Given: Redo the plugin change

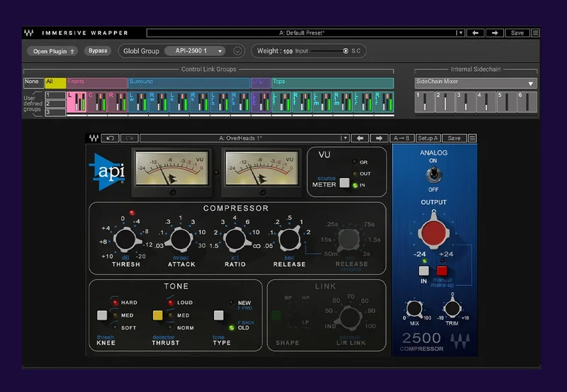Looking at the screenshot, I should pos(130,138).
